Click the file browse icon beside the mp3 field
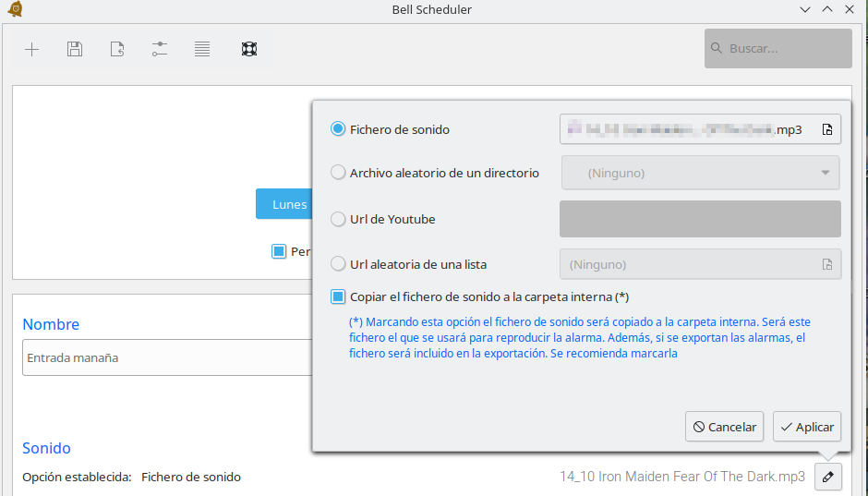This screenshot has height=496, width=868. 827,129
